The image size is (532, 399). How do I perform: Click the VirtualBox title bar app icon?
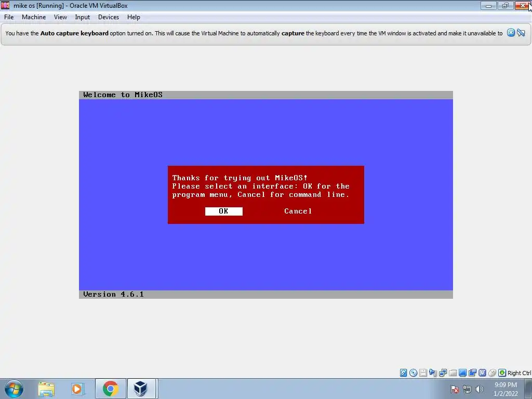tap(5, 5)
